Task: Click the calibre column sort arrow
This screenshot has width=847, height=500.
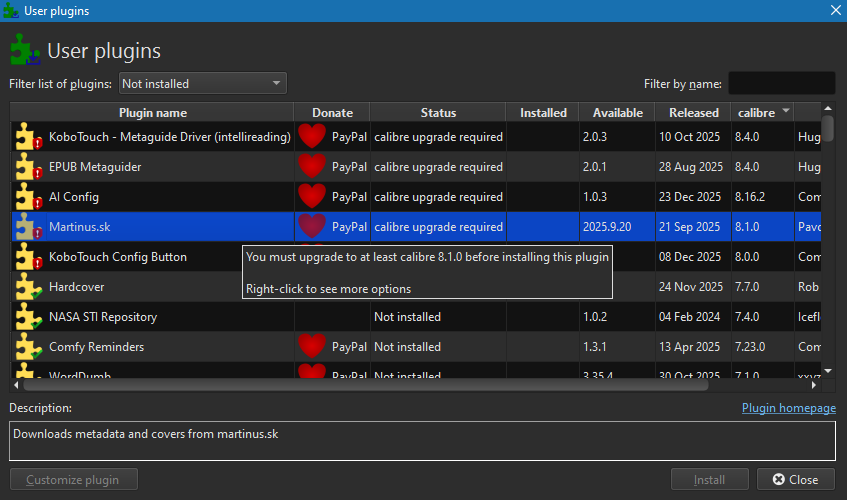Action: 786,111
